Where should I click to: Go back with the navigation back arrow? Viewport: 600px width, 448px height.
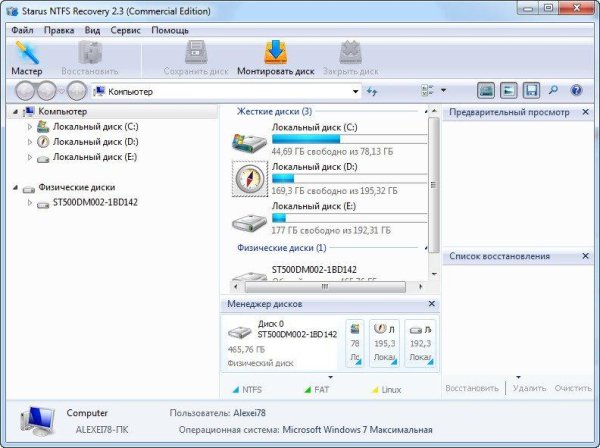tap(25, 91)
